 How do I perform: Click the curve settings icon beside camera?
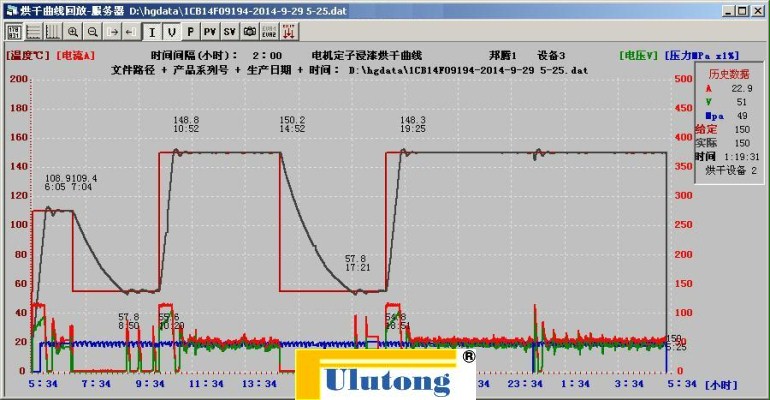tap(269, 32)
